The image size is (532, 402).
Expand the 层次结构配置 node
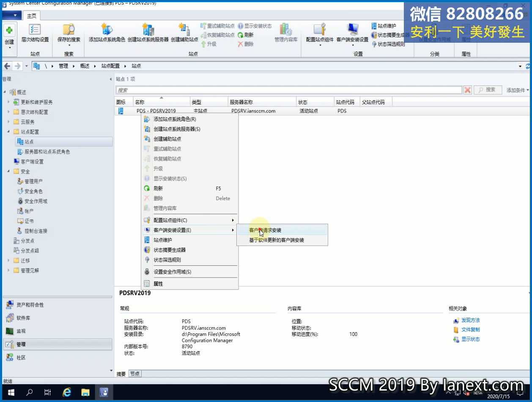pos(8,112)
